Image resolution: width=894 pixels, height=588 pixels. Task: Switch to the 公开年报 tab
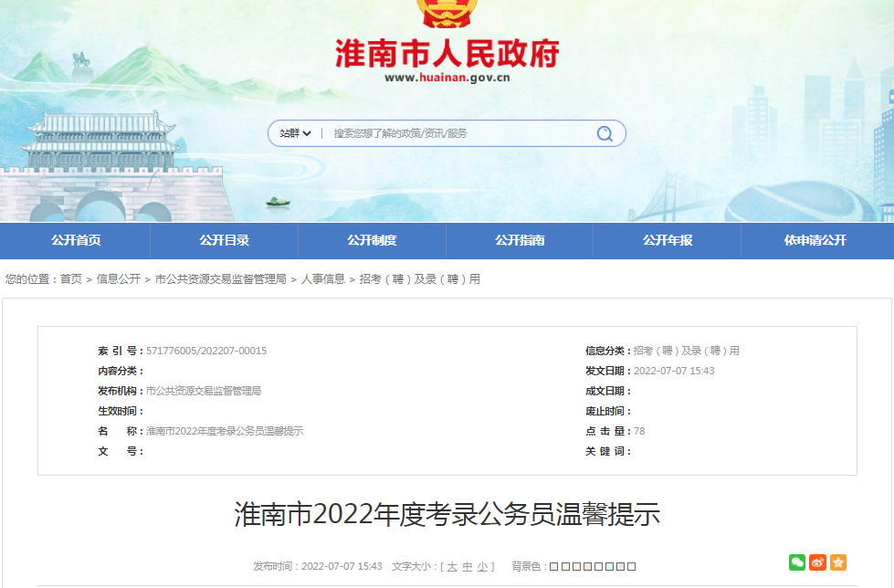pos(667,240)
